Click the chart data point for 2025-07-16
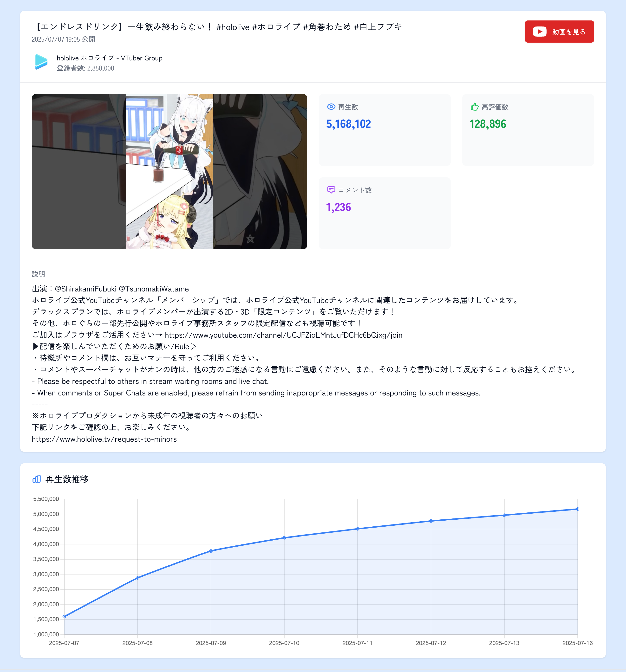The image size is (626, 672). (578, 509)
